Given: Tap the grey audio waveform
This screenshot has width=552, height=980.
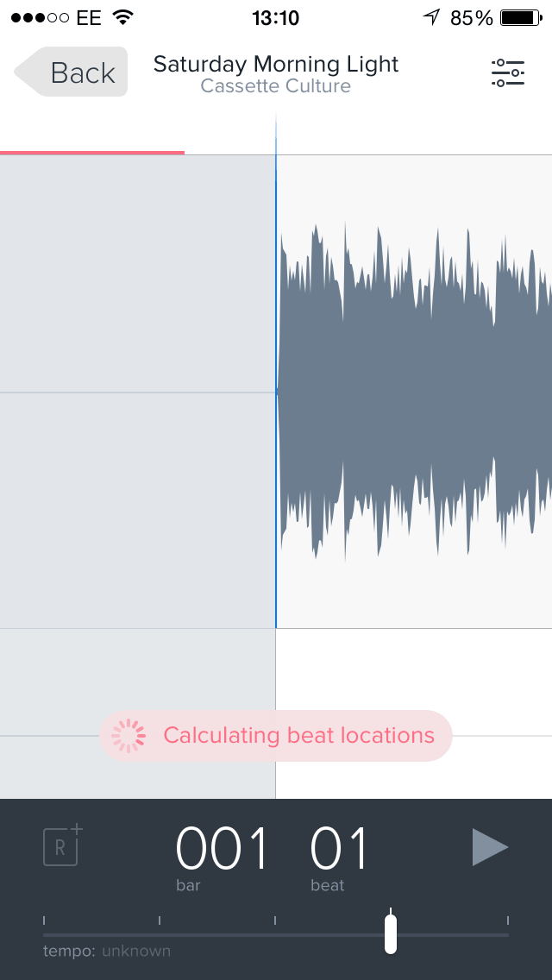Looking at the screenshot, I should [415, 392].
